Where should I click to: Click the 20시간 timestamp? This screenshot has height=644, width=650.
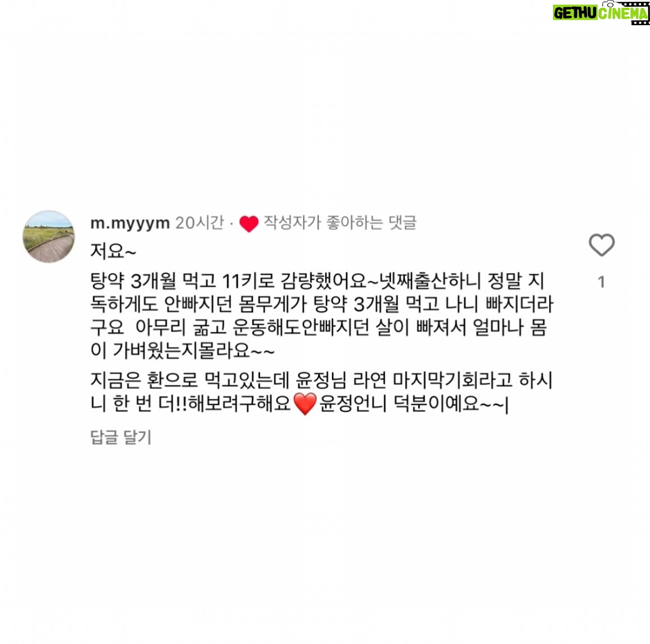(x=200, y=223)
